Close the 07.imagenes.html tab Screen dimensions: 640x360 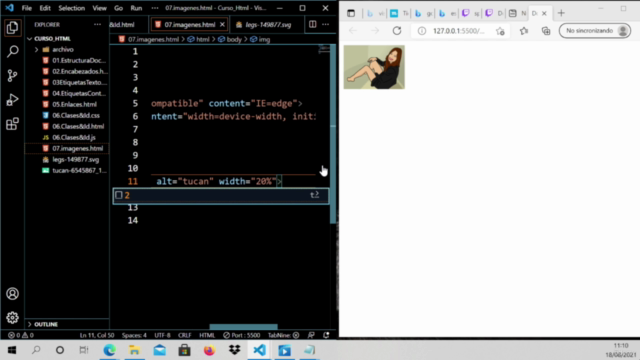pos(222,24)
